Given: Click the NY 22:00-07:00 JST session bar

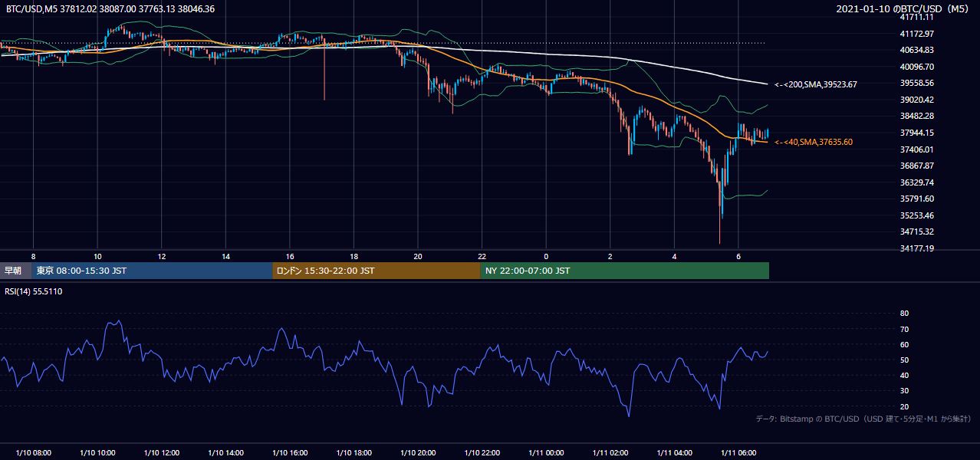Looking at the screenshot, I should tap(625, 271).
